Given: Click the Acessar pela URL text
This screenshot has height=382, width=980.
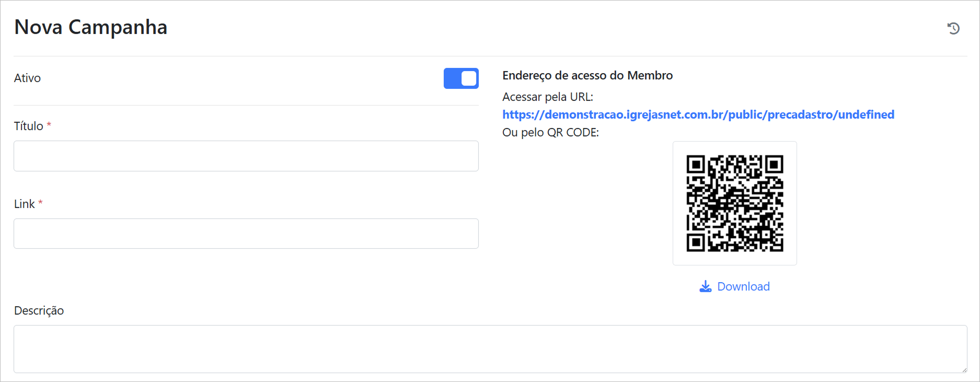Looking at the screenshot, I should (x=547, y=97).
